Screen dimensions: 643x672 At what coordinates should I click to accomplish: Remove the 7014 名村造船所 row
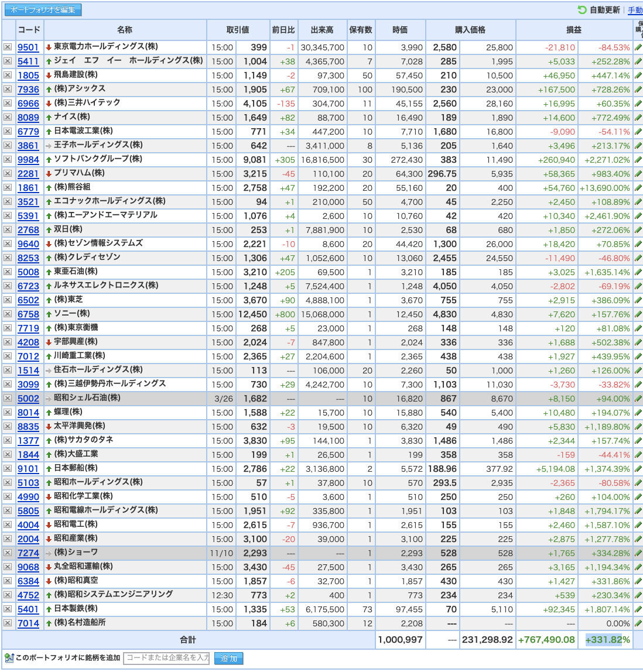click(x=8, y=623)
